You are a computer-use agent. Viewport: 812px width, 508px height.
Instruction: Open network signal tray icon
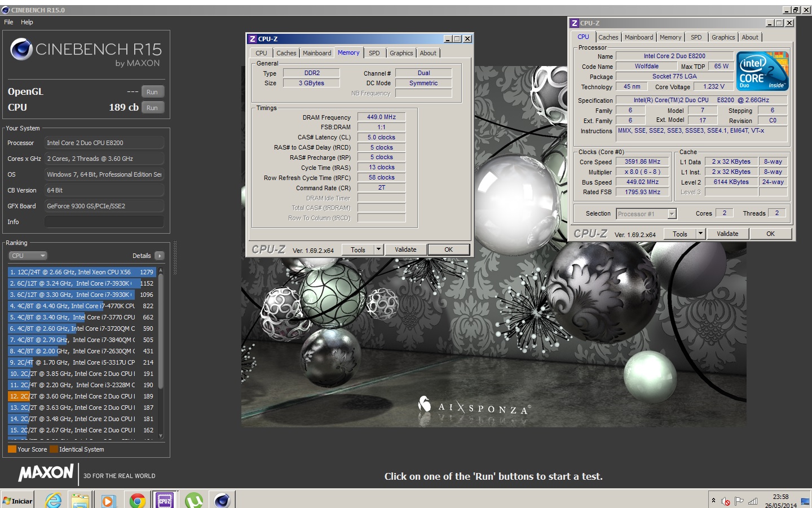pos(752,501)
